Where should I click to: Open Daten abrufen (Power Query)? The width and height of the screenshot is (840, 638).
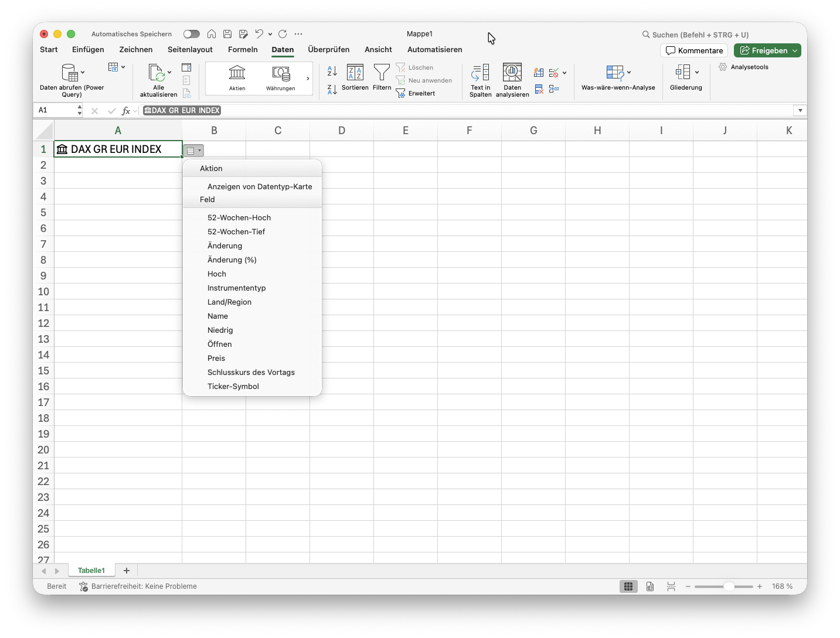[x=72, y=80]
